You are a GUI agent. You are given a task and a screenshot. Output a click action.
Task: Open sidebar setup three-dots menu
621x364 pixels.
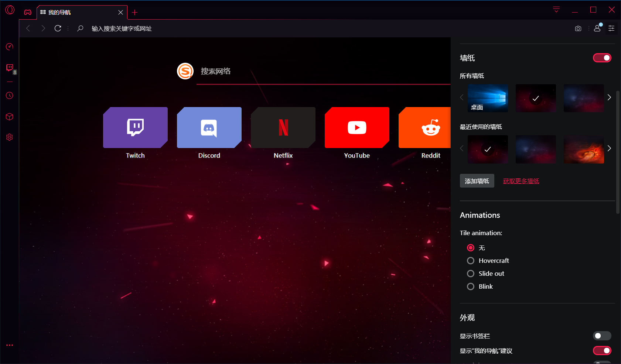[10, 345]
